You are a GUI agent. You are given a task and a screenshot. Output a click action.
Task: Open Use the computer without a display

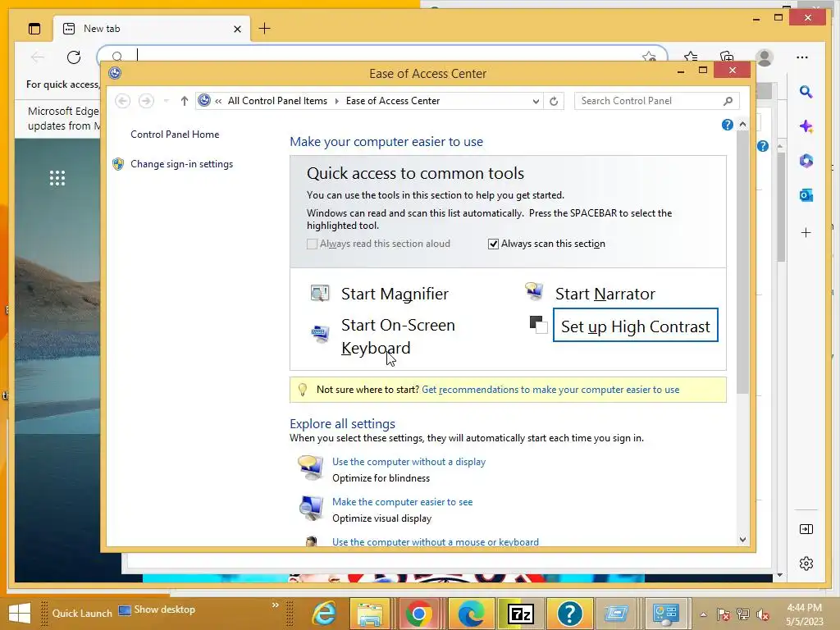[409, 462]
